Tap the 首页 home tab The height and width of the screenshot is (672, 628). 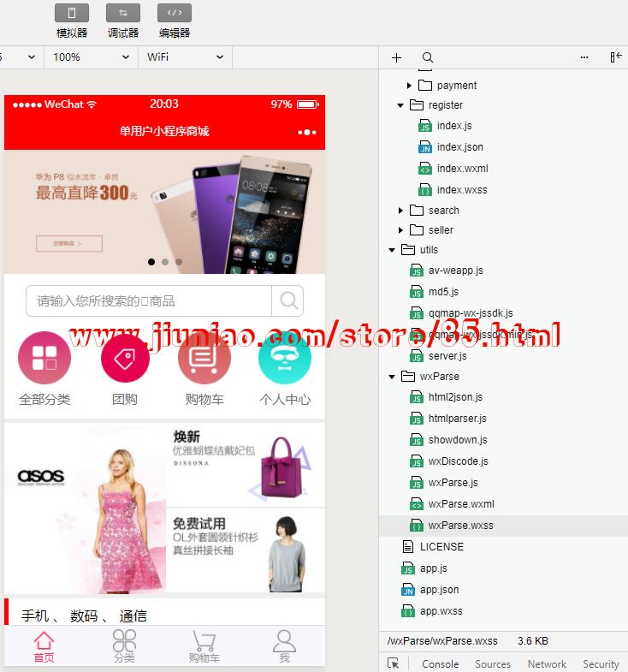coord(44,646)
